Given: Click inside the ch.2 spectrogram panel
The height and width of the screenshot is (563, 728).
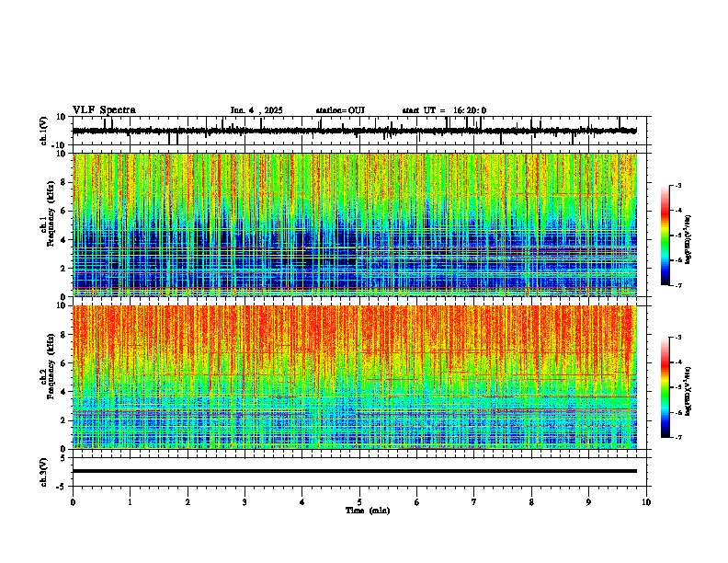Looking at the screenshot, I should [355, 377].
